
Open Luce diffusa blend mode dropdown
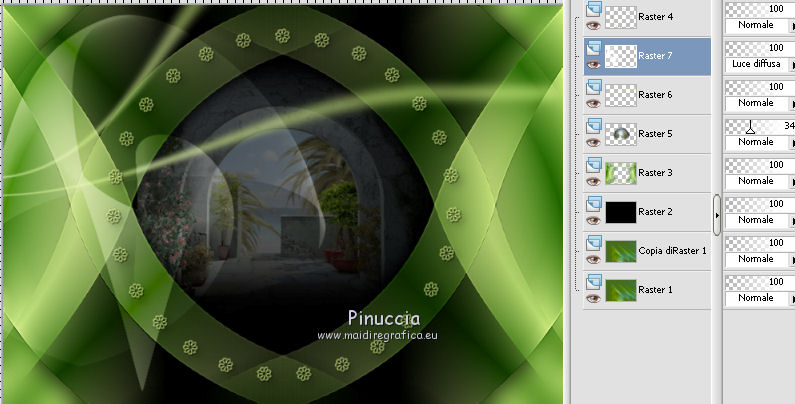point(760,64)
